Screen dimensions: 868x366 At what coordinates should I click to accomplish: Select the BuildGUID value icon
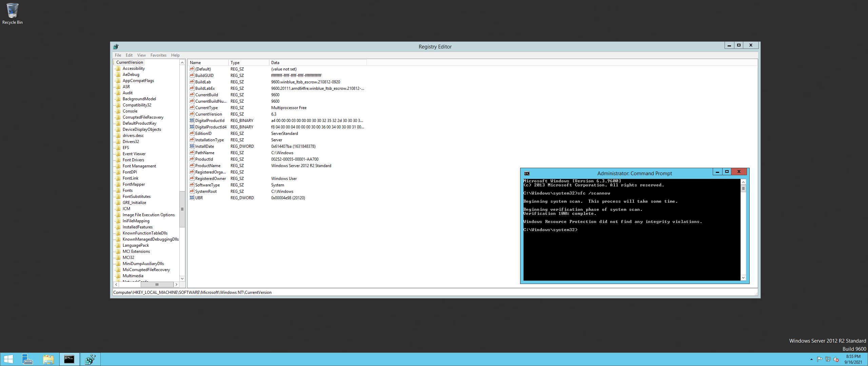click(x=192, y=75)
